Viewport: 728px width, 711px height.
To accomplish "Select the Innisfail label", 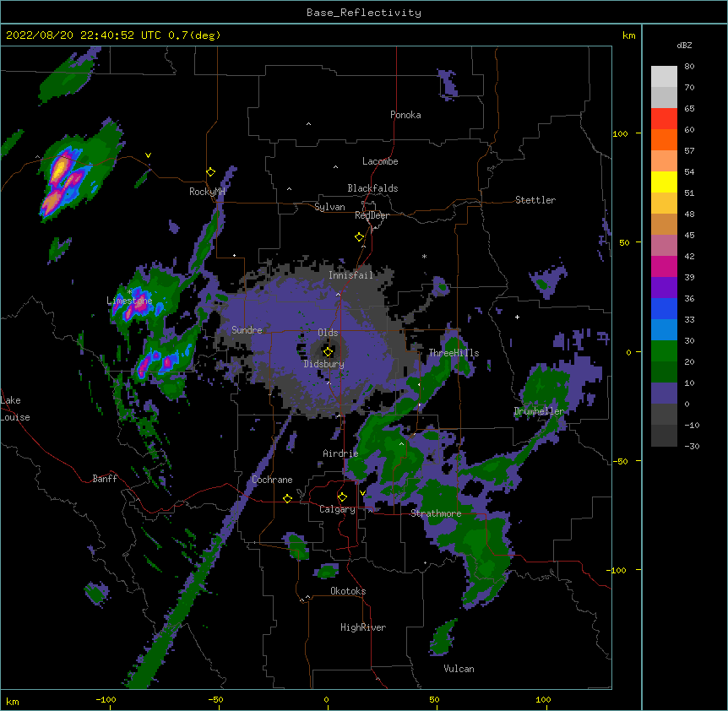I will tap(350, 275).
